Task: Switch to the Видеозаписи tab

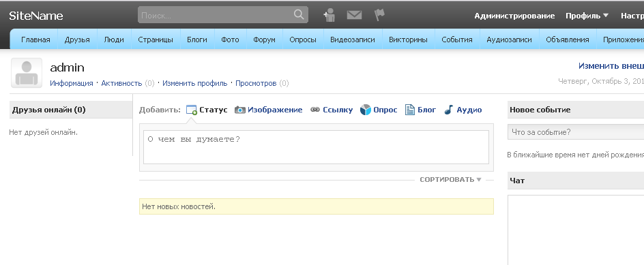Action: (353, 40)
